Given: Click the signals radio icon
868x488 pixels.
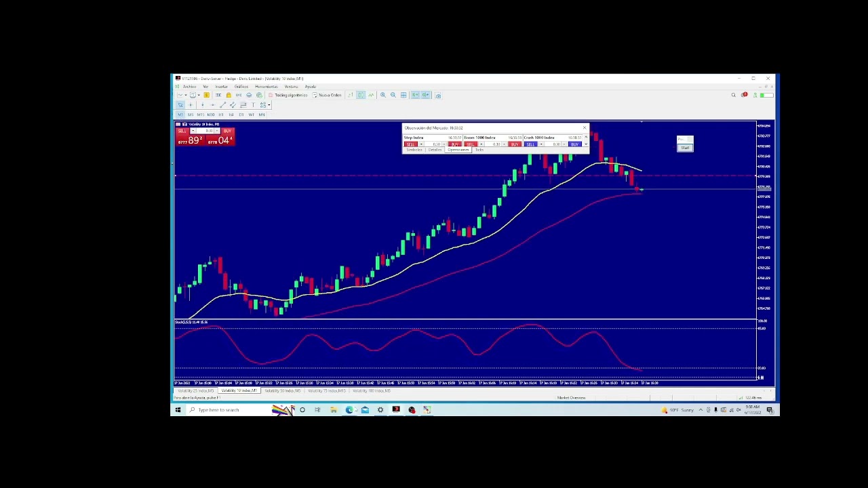Looking at the screenshot, I should 239,96.
